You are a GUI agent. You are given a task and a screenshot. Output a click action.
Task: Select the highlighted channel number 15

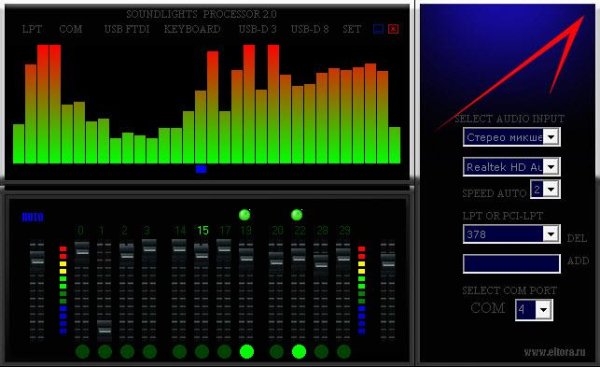pos(203,230)
